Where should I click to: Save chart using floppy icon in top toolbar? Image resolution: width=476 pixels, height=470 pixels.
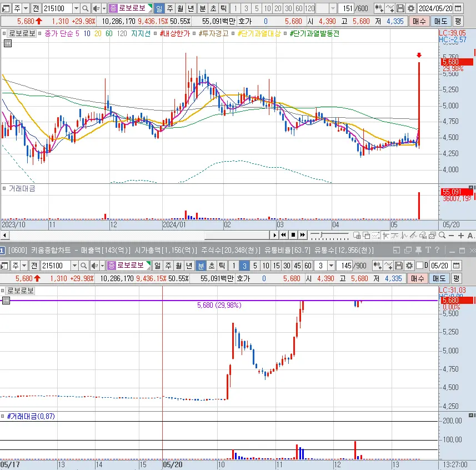point(400,8)
